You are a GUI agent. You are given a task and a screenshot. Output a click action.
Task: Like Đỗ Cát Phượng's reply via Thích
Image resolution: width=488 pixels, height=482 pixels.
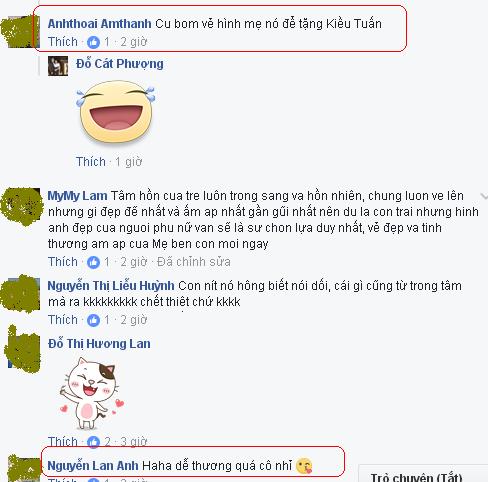(91, 162)
